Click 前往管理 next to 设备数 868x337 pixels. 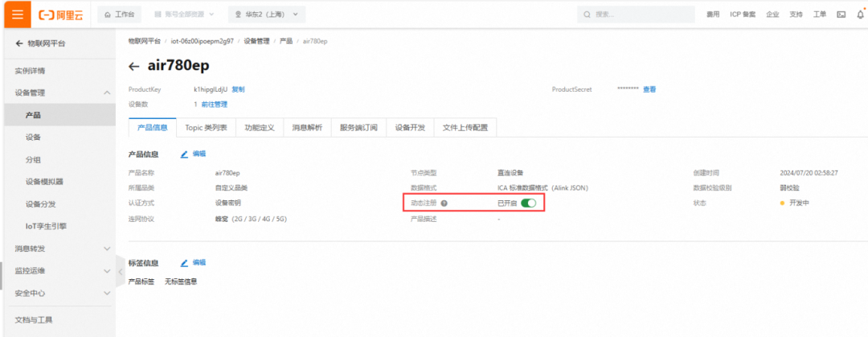[215, 104]
